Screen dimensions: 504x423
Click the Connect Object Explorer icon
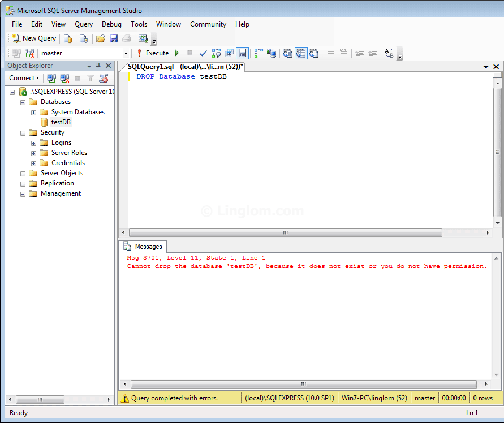(x=51, y=78)
